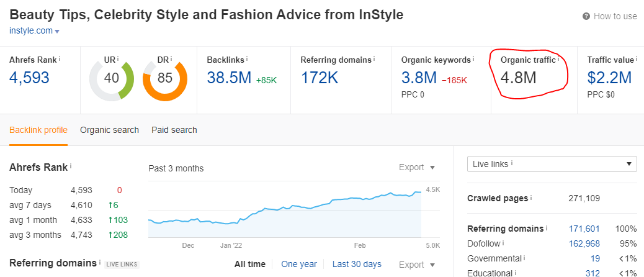Open the 38.5M backlinks value
Screen dimensions: 644x277
pyautogui.click(x=229, y=78)
